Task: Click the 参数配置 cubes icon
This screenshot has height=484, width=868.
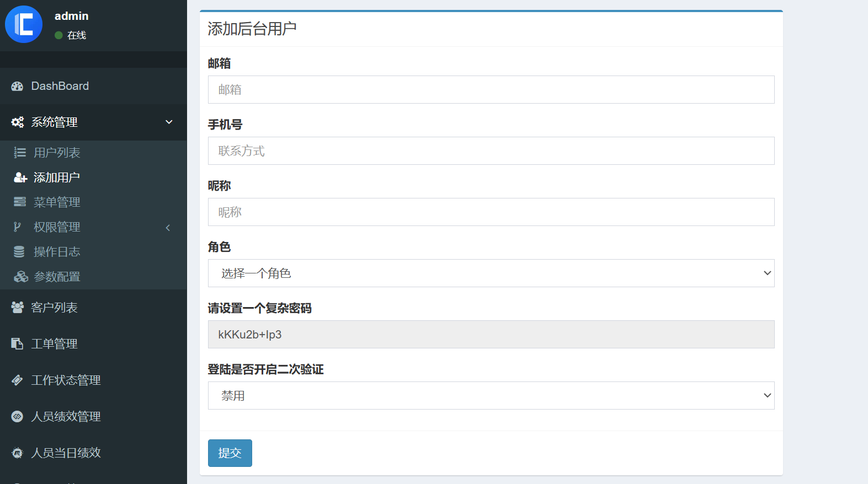Action: coord(21,277)
